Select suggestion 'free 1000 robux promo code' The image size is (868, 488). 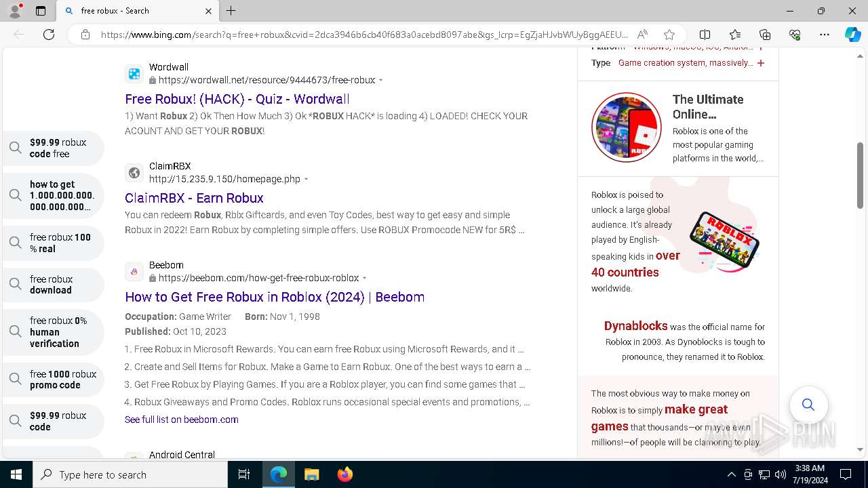54,379
